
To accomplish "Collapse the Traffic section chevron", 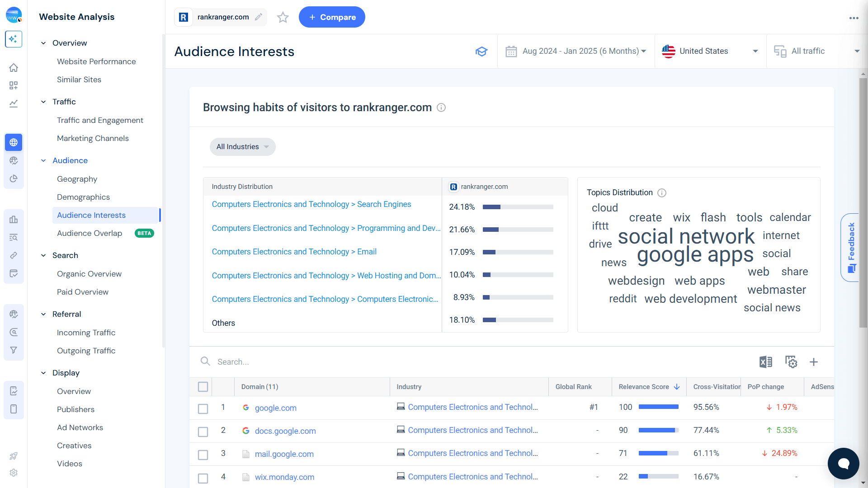I will point(43,102).
